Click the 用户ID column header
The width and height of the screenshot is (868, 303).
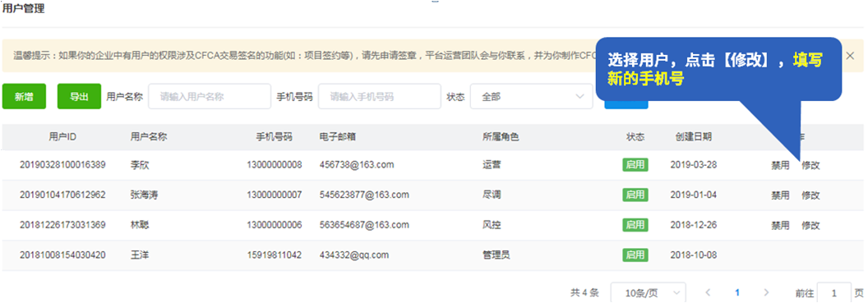coord(62,137)
